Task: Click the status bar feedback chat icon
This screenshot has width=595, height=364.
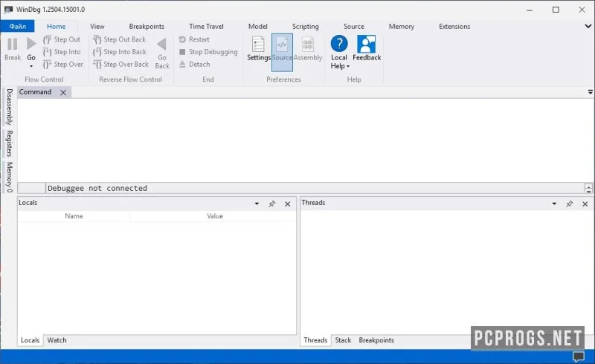Action: (579, 357)
